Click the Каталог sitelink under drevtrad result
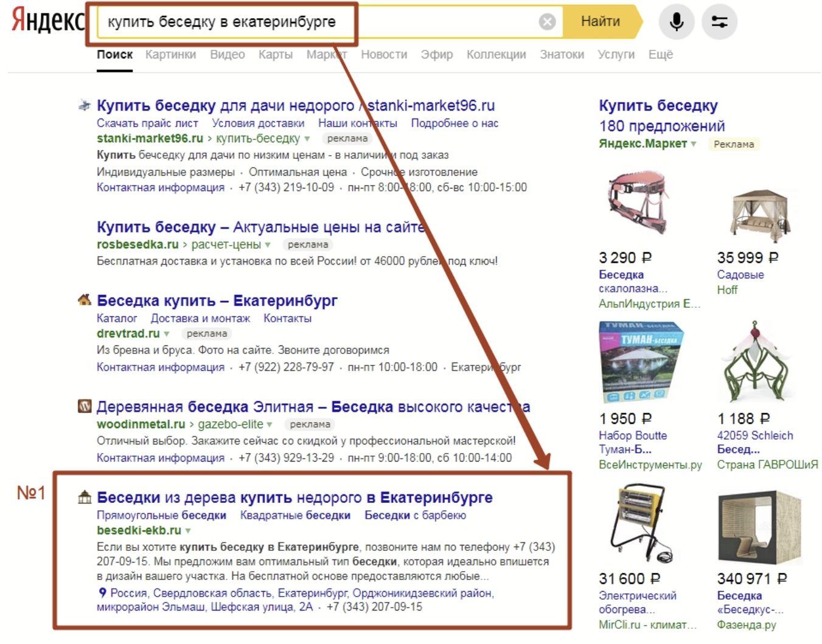 tap(117, 319)
